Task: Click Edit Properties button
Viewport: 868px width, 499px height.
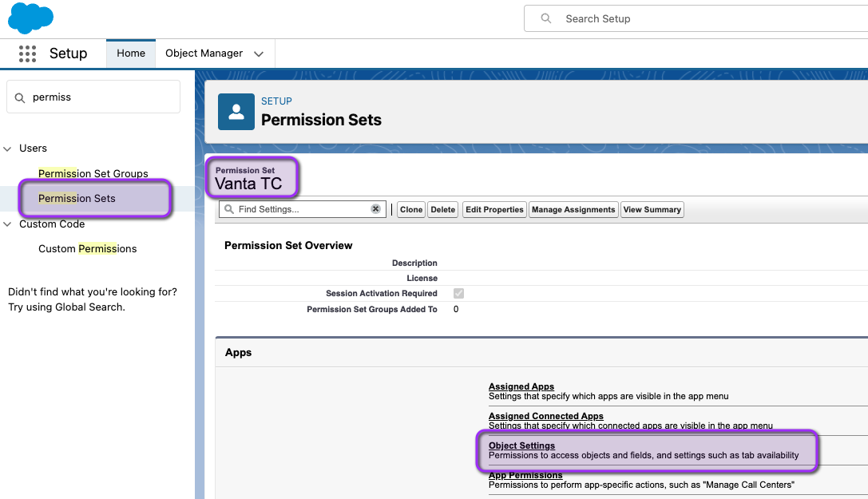Action: point(494,210)
